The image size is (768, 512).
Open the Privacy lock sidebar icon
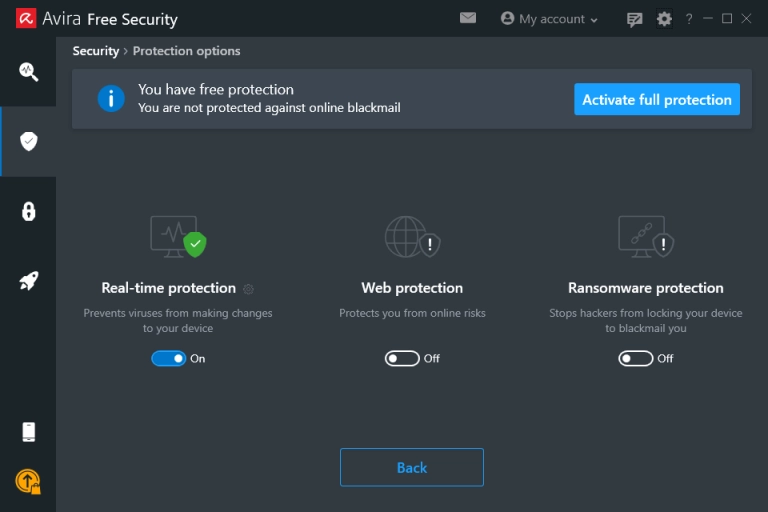click(x=28, y=211)
